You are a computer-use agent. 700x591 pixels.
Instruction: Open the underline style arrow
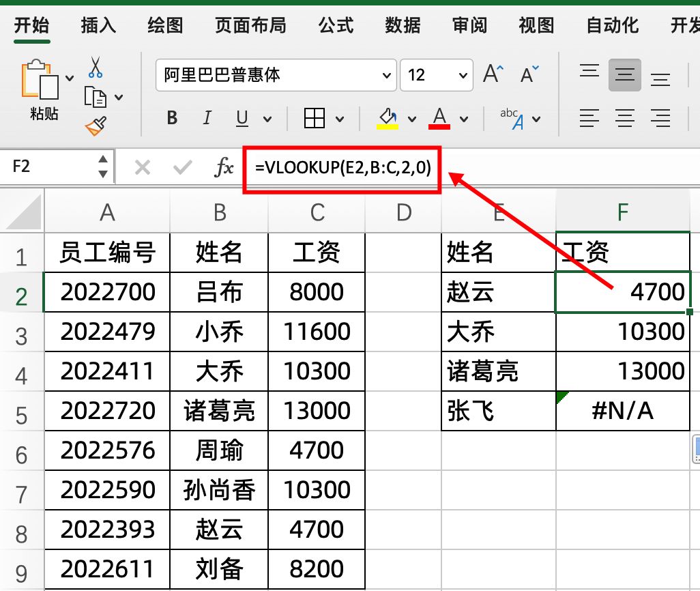[x=267, y=119]
